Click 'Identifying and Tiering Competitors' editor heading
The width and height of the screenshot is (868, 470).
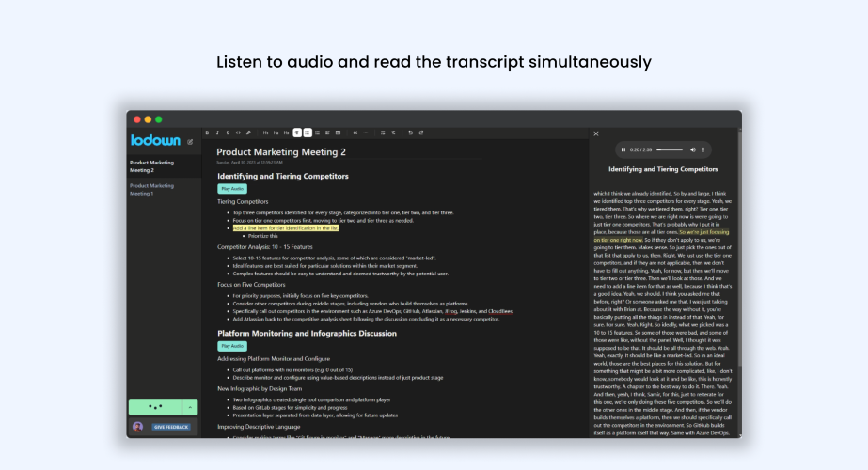[283, 176]
